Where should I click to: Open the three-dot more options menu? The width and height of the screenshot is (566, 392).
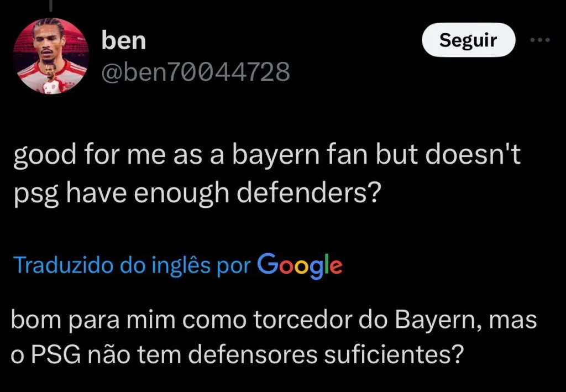tap(540, 40)
